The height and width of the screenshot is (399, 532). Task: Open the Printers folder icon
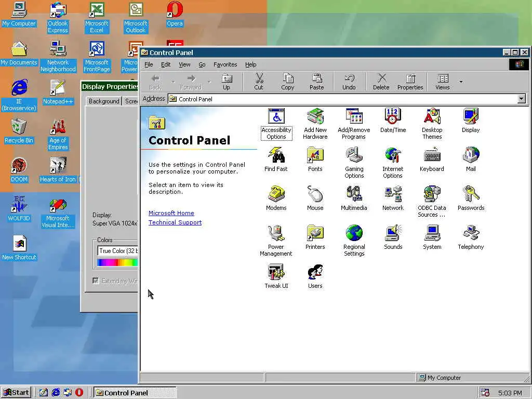point(315,237)
